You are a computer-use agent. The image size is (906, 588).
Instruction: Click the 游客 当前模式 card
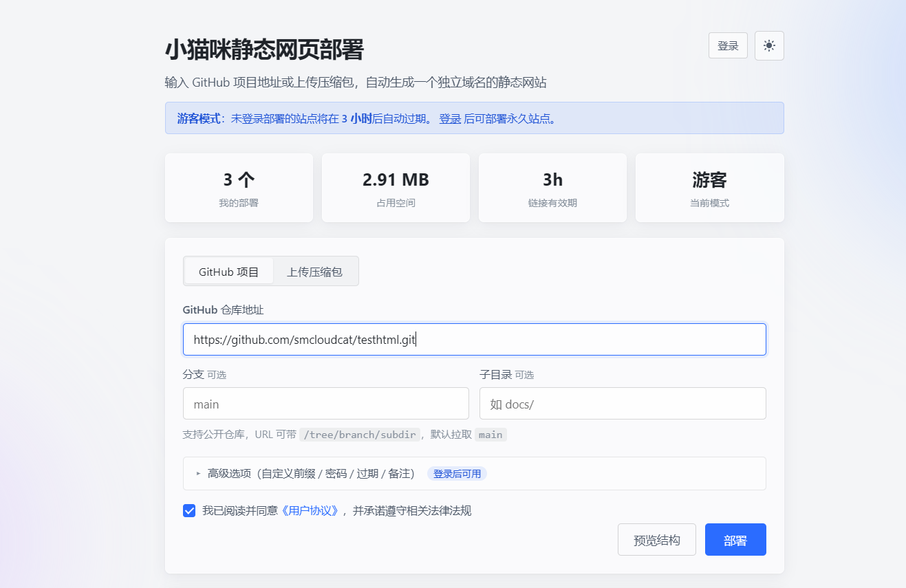[x=709, y=188]
